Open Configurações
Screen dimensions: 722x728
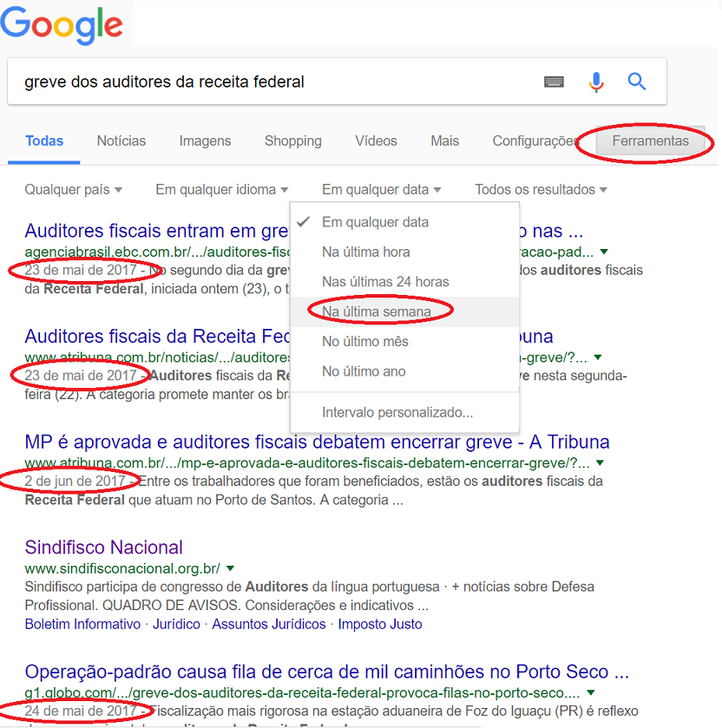coord(535,141)
